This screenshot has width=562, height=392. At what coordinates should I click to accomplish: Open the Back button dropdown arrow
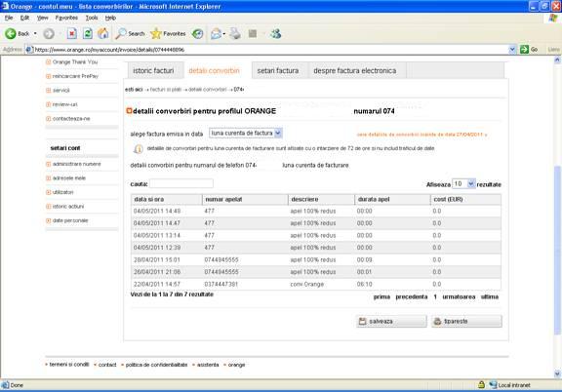pos(35,34)
